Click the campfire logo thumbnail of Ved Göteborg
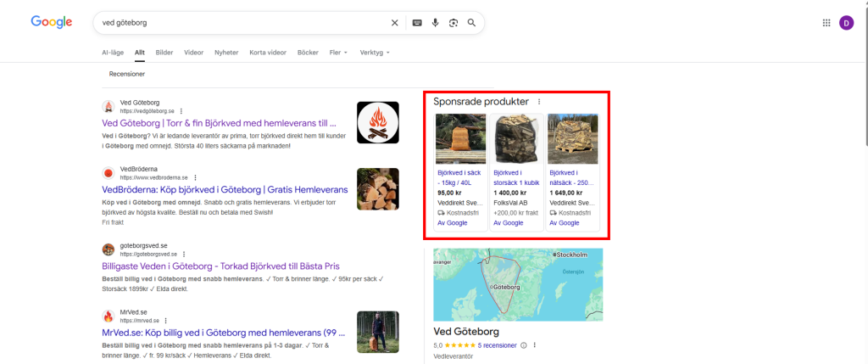Viewport: 868px width, 364px height. pyautogui.click(x=377, y=122)
